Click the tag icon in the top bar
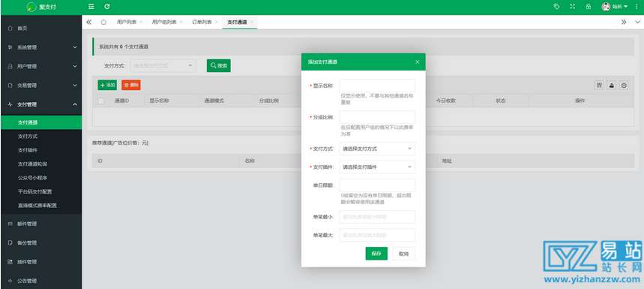The width and height of the screenshot is (644, 289). pos(557,7)
